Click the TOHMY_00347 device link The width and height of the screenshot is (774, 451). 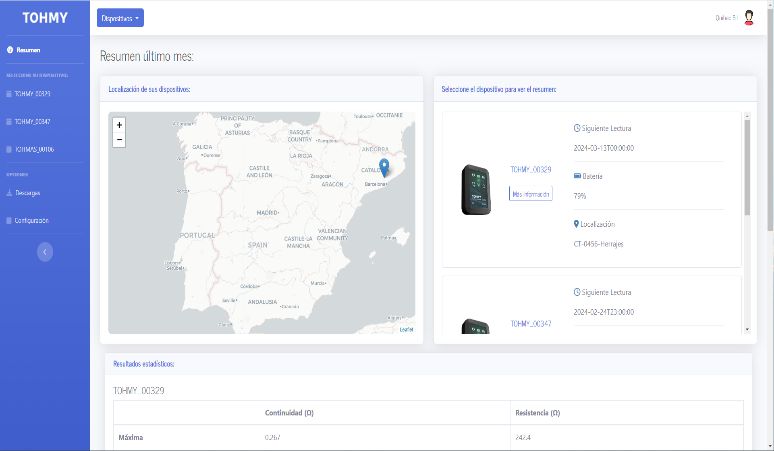coord(531,324)
